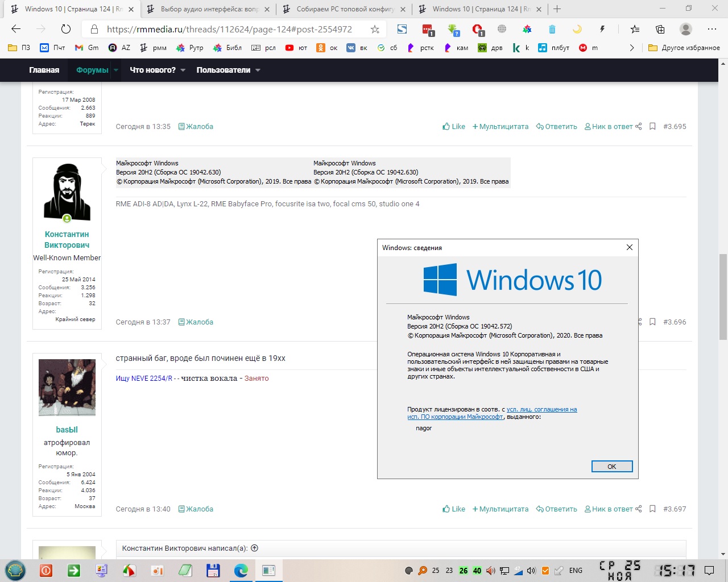Click OK in the 'Windows: сведения' dialog
Viewport: 728px width, 582px height.
(612, 466)
